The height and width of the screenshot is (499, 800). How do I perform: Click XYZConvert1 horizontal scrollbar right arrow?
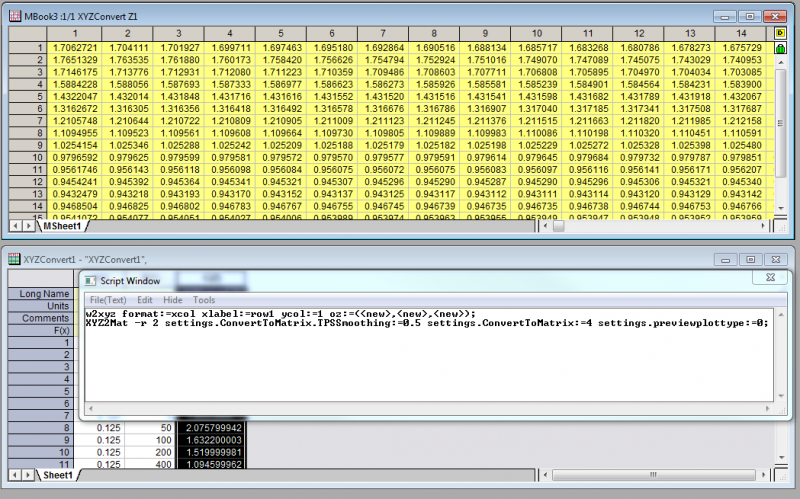click(763, 475)
